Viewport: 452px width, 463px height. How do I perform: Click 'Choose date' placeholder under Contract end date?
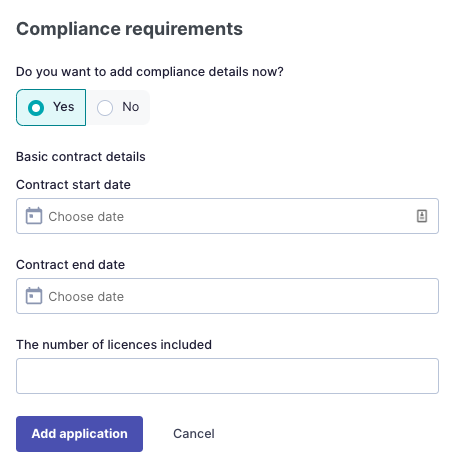click(x=86, y=297)
